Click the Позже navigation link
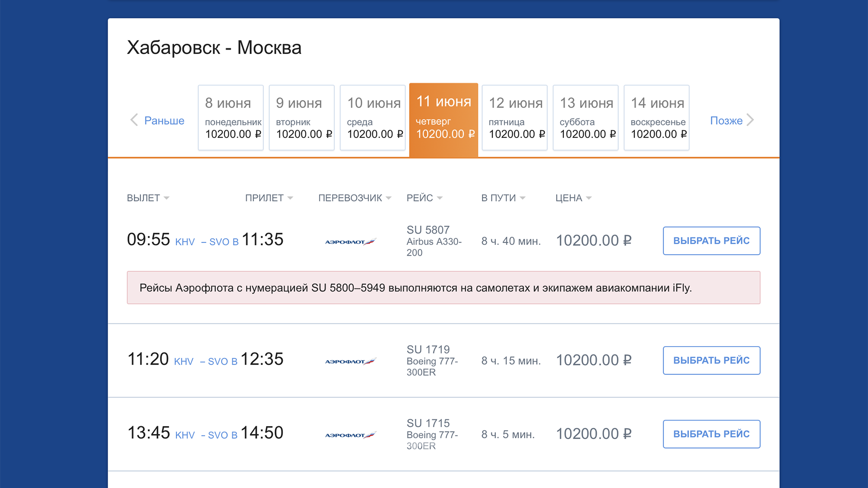868x488 pixels. click(726, 120)
